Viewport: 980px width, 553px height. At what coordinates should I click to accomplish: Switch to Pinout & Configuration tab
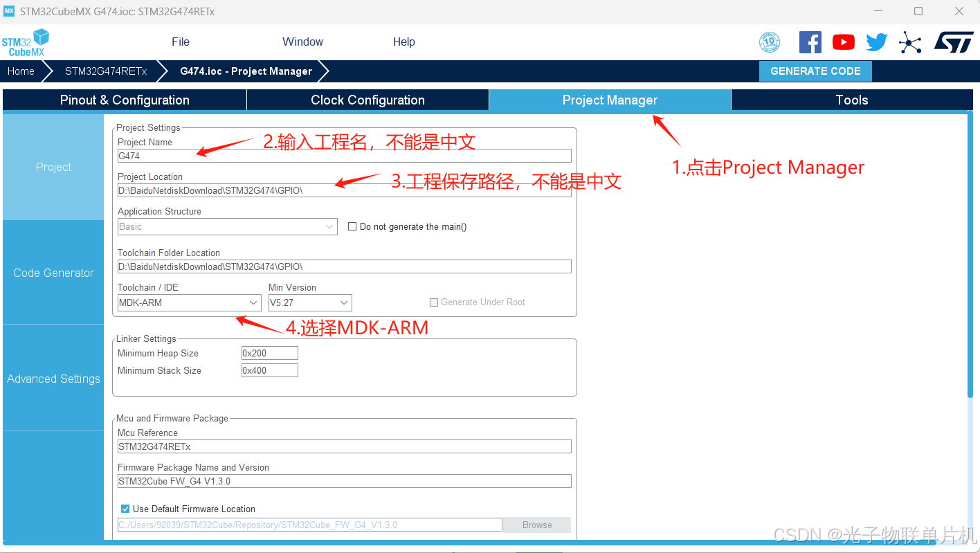click(125, 100)
